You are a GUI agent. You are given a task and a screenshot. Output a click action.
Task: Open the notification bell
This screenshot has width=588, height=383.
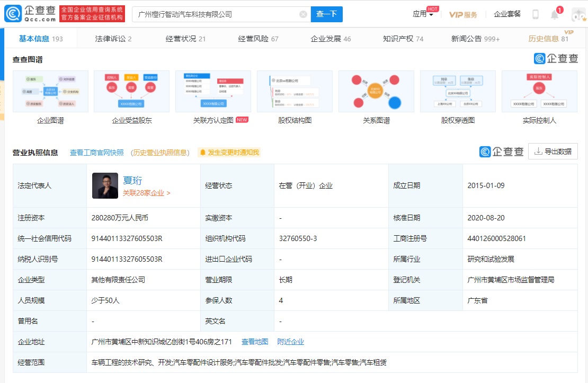(x=555, y=14)
